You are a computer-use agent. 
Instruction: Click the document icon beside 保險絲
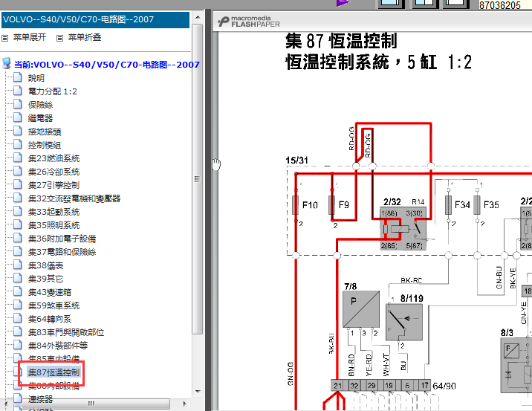(x=18, y=104)
